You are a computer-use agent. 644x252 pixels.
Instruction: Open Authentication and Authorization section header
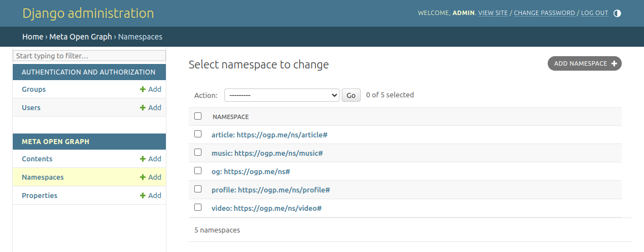tap(89, 72)
